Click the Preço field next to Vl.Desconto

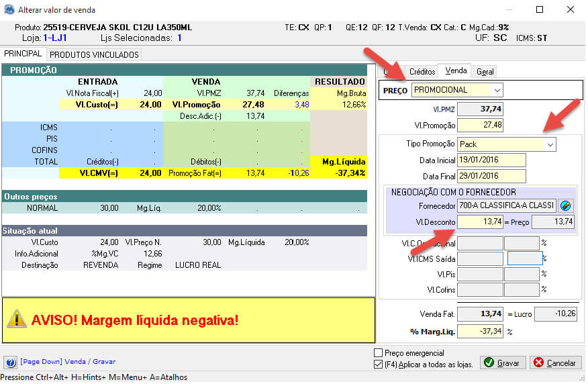click(x=553, y=222)
